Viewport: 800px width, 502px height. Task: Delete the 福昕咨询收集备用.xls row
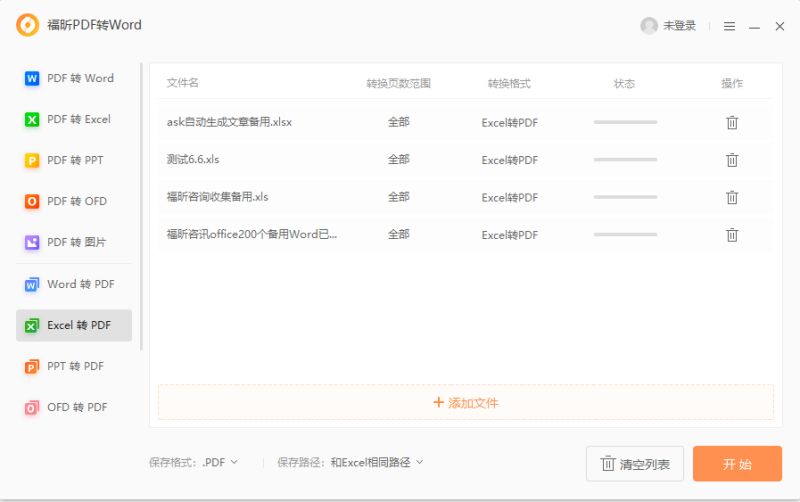point(732,197)
